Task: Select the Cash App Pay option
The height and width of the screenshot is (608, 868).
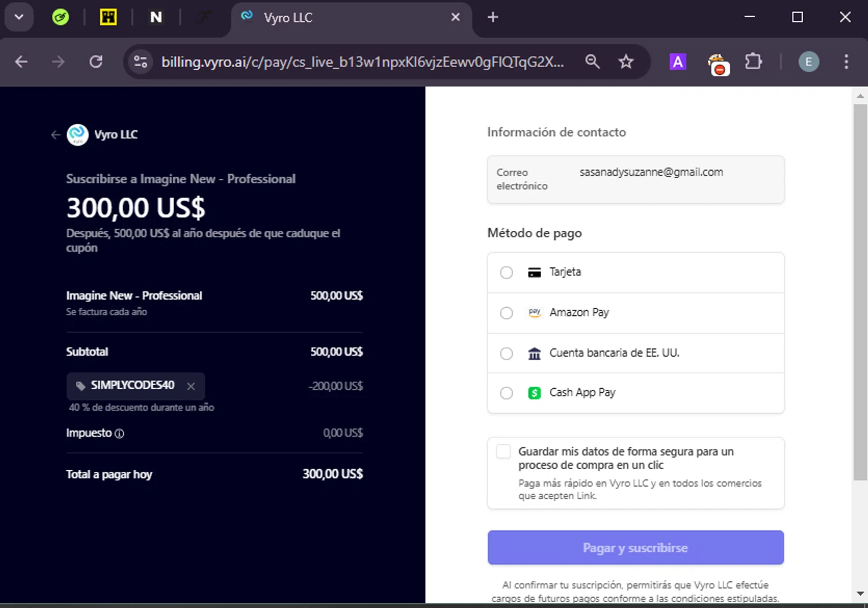Action: point(635,393)
